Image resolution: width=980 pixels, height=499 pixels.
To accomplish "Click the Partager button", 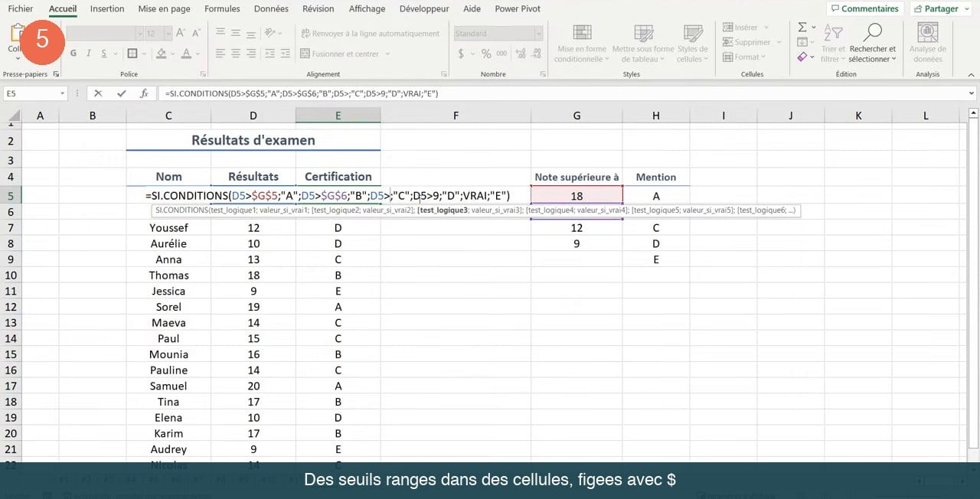I will [936, 9].
